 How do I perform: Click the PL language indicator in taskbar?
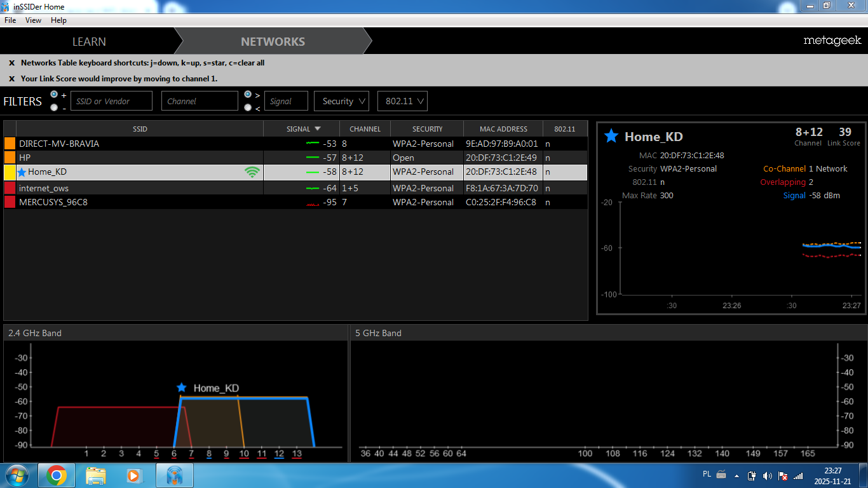point(707,474)
